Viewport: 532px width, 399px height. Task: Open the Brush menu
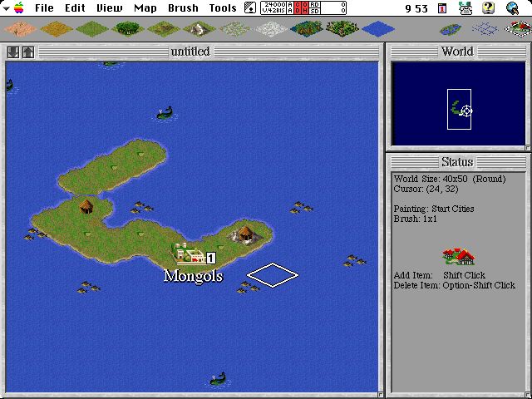coord(183,7)
